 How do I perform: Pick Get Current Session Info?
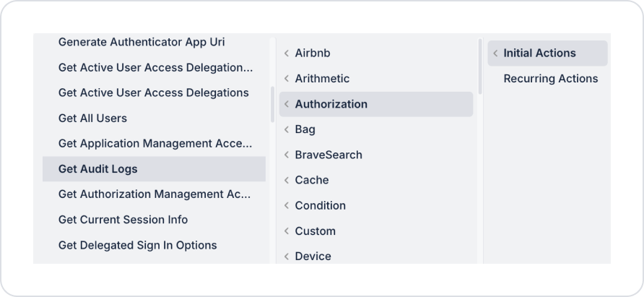click(x=154, y=220)
